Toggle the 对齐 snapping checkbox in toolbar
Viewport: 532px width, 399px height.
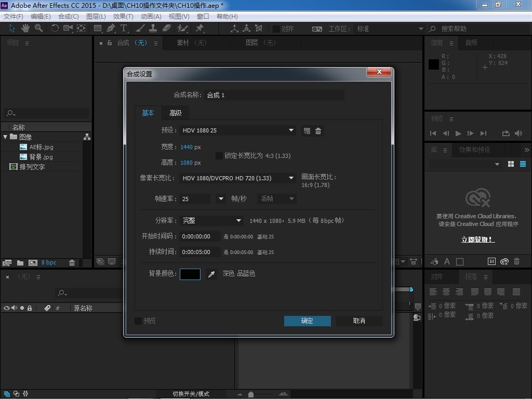[x=276, y=29]
